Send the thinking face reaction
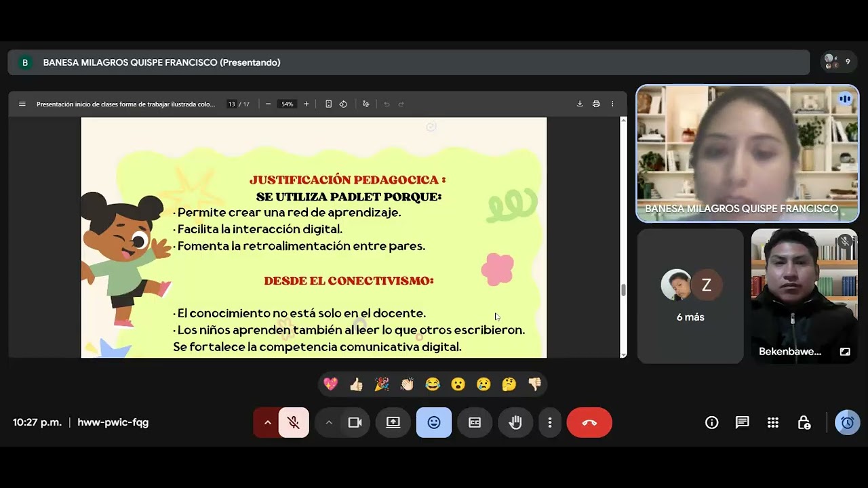Image resolution: width=868 pixels, height=488 pixels. [x=509, y=384]
